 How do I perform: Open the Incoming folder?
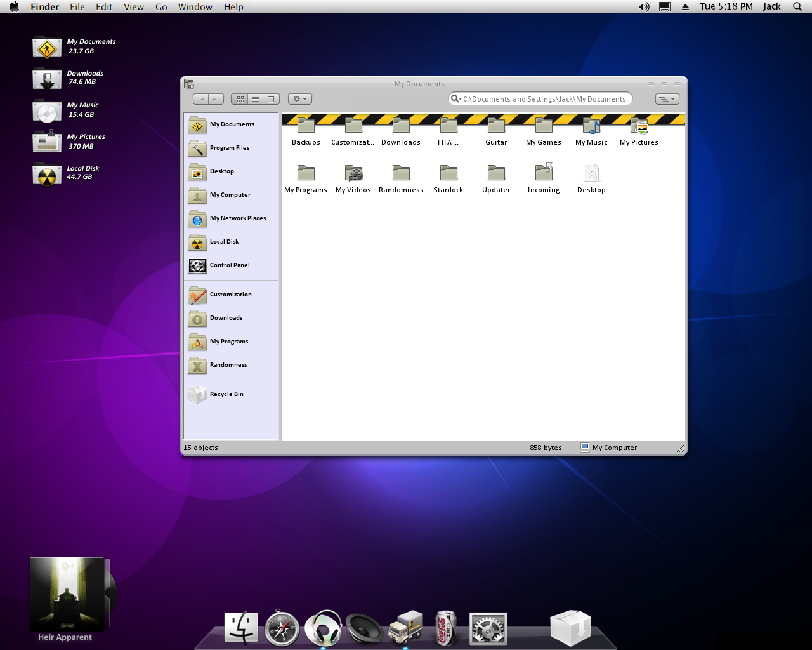(x=544, y=179)
